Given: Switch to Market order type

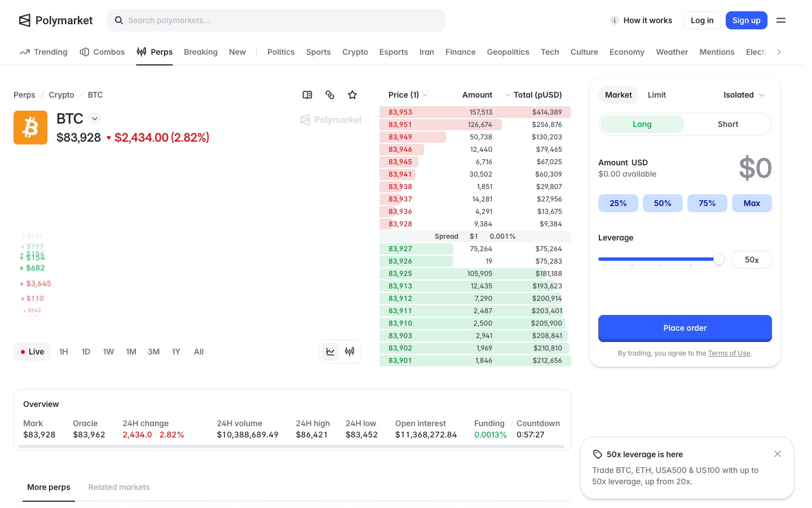Looking at the screenshot, I should coord(619,95).
